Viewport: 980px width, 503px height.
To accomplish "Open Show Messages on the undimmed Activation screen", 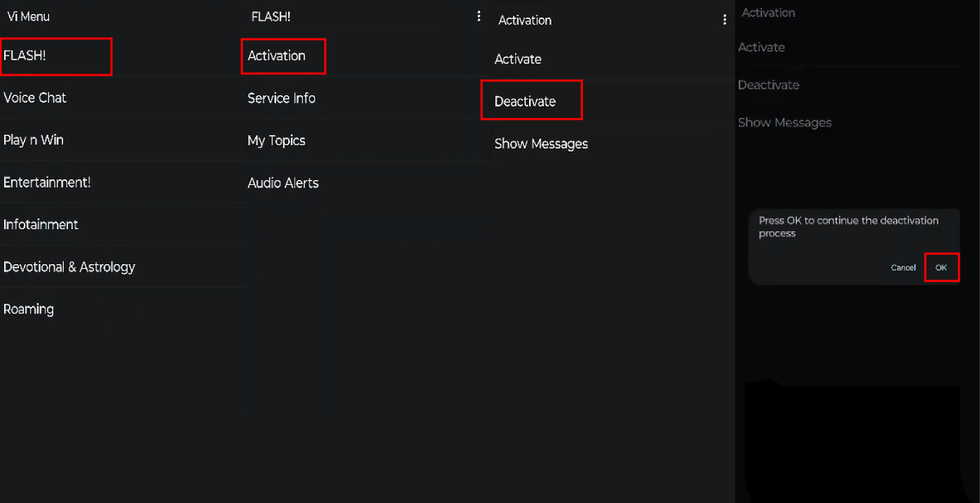I will pyautogui.click(x=541, y=144).
